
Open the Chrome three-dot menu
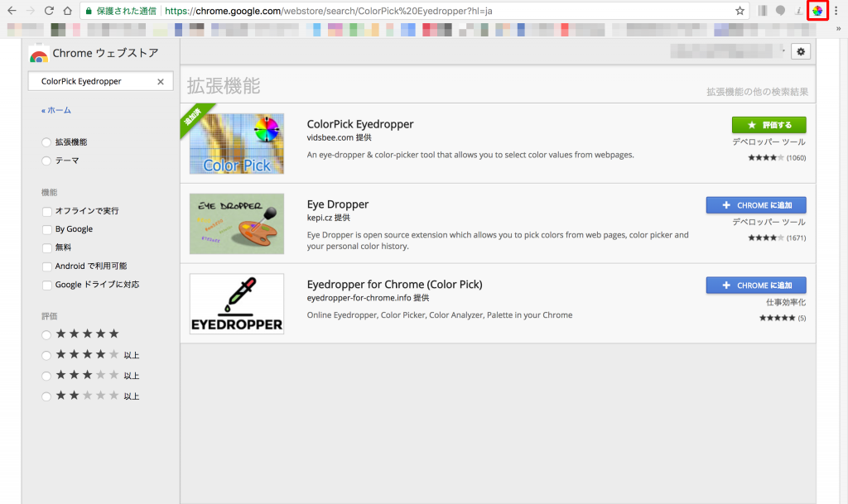(836, 11)
